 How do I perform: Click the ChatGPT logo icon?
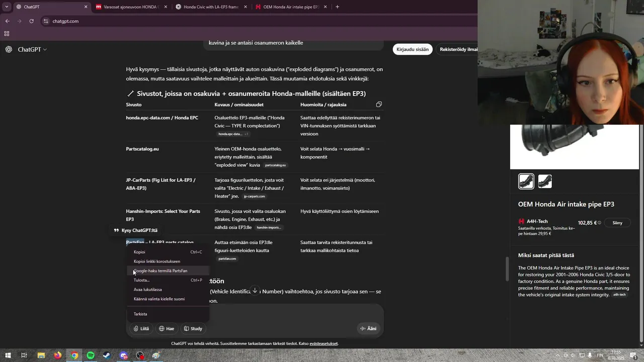(x=9, y=49)
